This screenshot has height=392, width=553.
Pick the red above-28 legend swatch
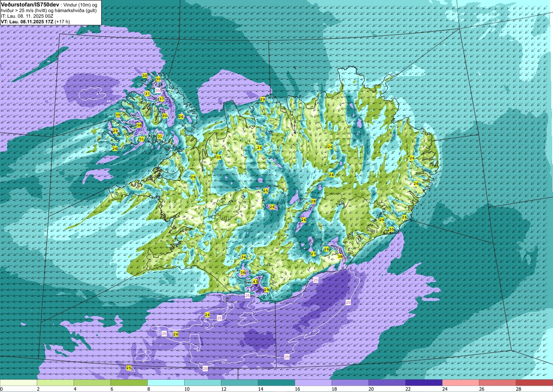point(534,383)
